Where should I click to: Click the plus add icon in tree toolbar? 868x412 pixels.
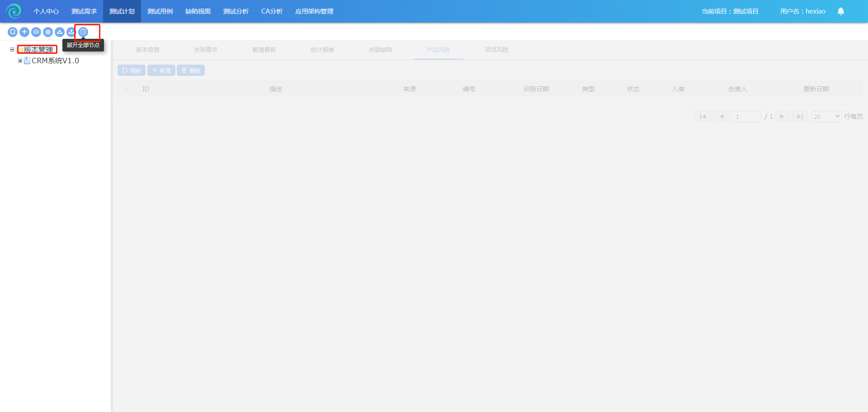click(24, 32)
